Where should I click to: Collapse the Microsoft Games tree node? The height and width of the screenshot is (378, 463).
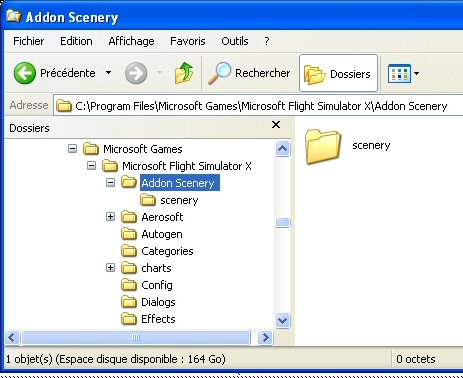coord(72,148)
